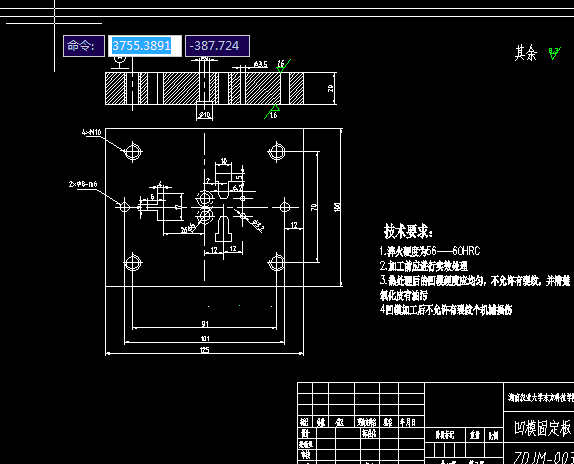The image size is (574, 464).
Task: Select the 凹模固定板 title text
Action: tap(543, 428)
